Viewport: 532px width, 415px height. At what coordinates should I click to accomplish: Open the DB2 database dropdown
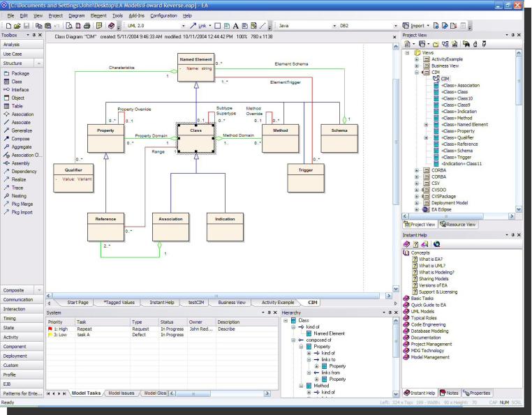pos(395,26)
